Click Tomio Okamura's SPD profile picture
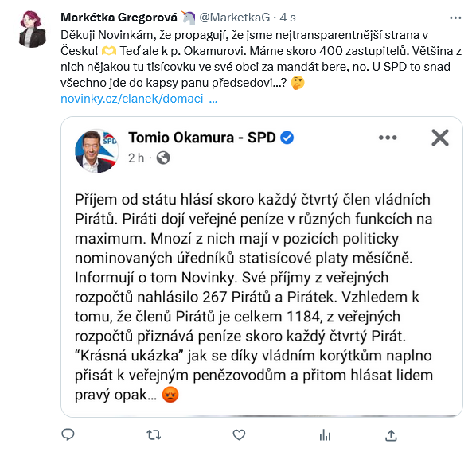The image size is (476, 452). (97, 151)
